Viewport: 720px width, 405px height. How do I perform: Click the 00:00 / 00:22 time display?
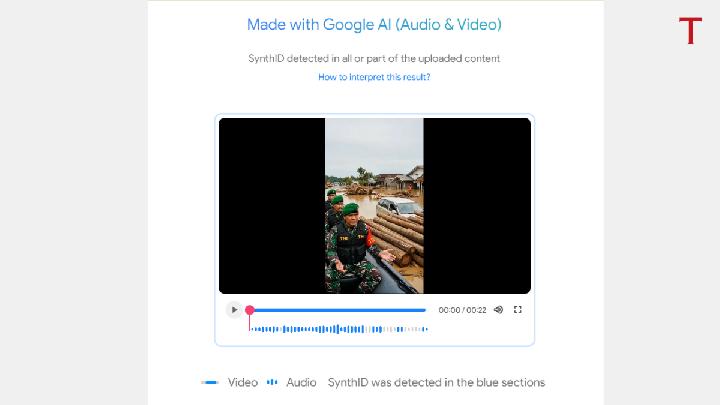[x=462, y=310]
